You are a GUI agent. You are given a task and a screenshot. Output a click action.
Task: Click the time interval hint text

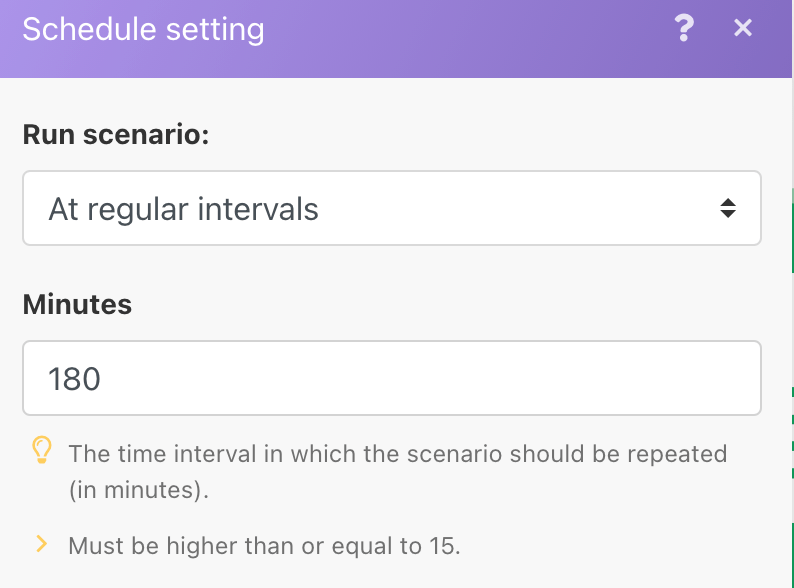(x=397, y=454)
